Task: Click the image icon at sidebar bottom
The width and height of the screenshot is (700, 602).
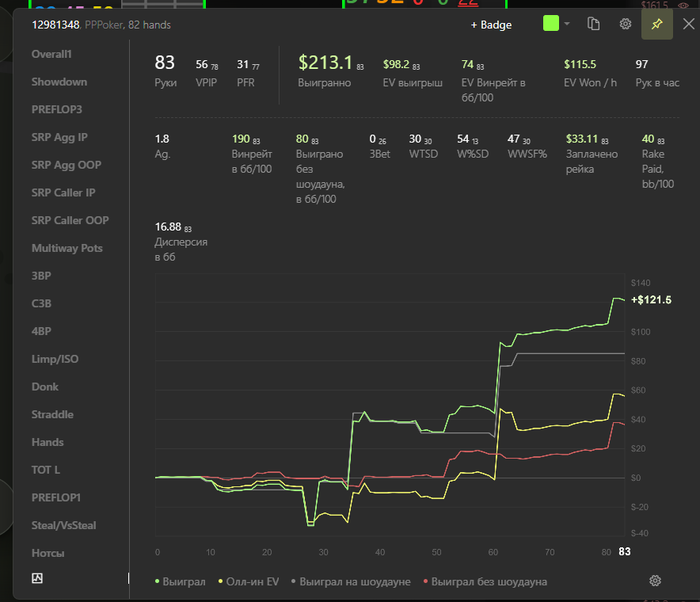Action: point(38,578)
